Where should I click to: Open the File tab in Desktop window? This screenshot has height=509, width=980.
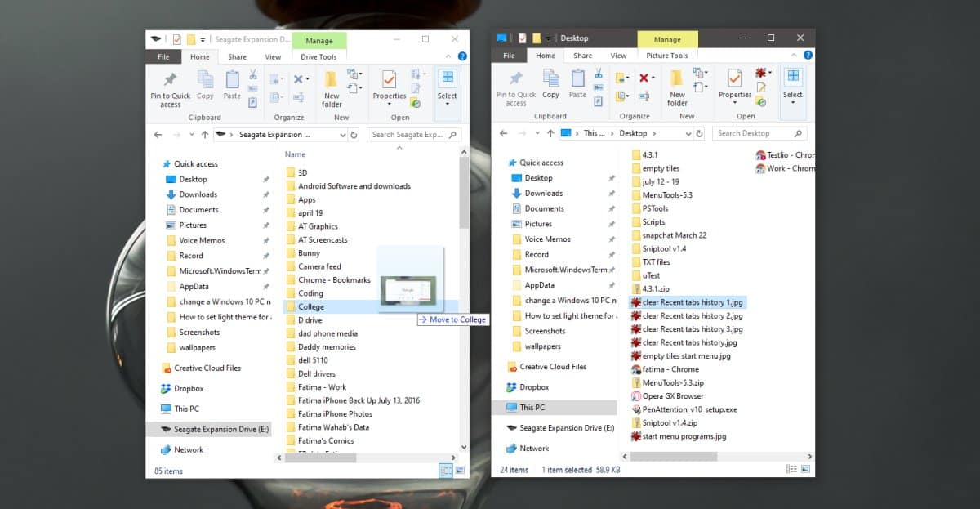point(509,56)
